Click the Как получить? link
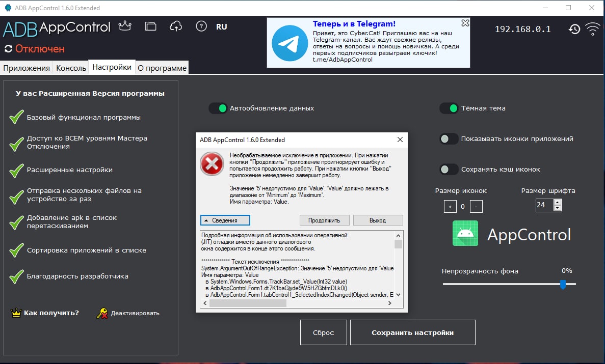Image resolution: width=605 pixels, height=364 pixels. [51, 313]
